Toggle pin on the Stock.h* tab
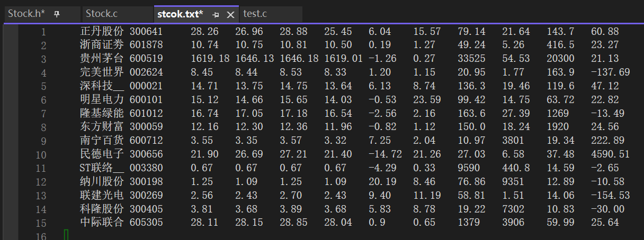The image size is (644, 240). (57, 14)
